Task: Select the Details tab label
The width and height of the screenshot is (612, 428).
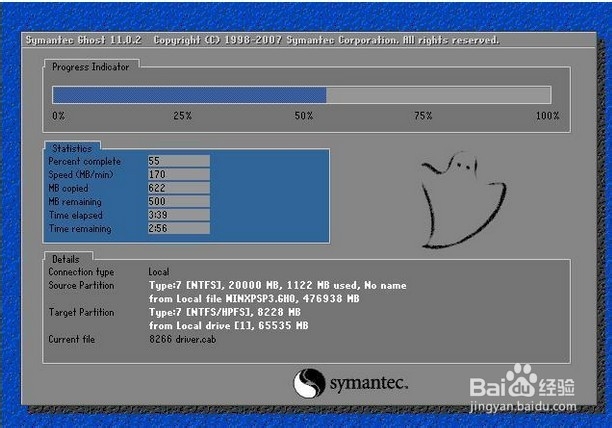Action: (66, 259)
